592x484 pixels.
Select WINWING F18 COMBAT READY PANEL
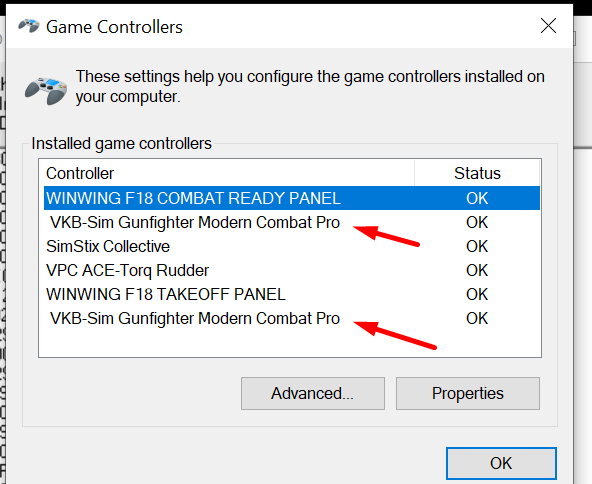point(292,198)
